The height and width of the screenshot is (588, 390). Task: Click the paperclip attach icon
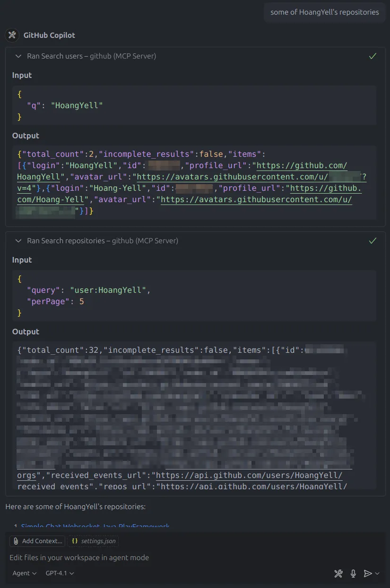pyautogui.click(x=16, y=541)
